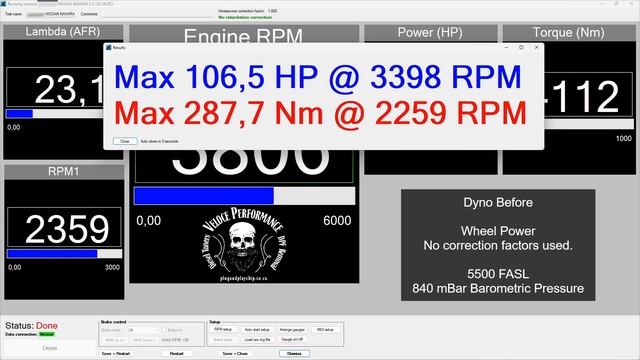
Task: Click the Horsepower correction factor value
Action: 273,11
